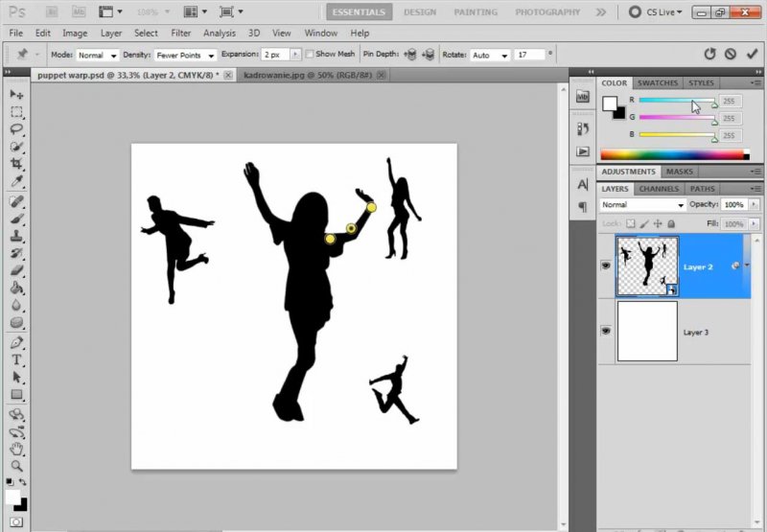Open the layer blend mode Normal dropdown
Image resolution: width=767 pixels, height=532 pixels.
pyautogui.click(x=641, y=205)
